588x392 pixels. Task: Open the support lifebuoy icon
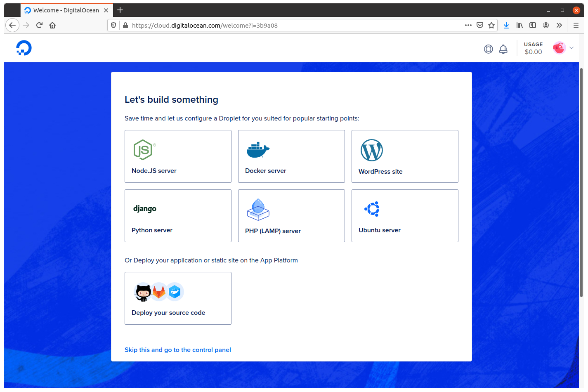coord(489,49)
